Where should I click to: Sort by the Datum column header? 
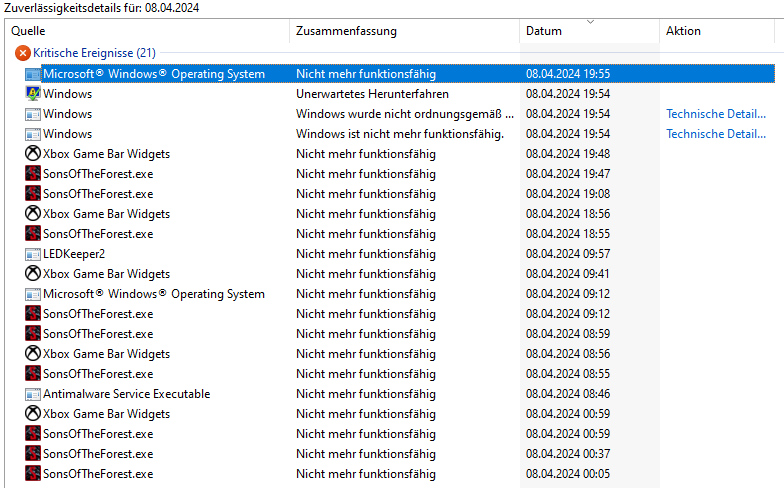pos(590,31)
